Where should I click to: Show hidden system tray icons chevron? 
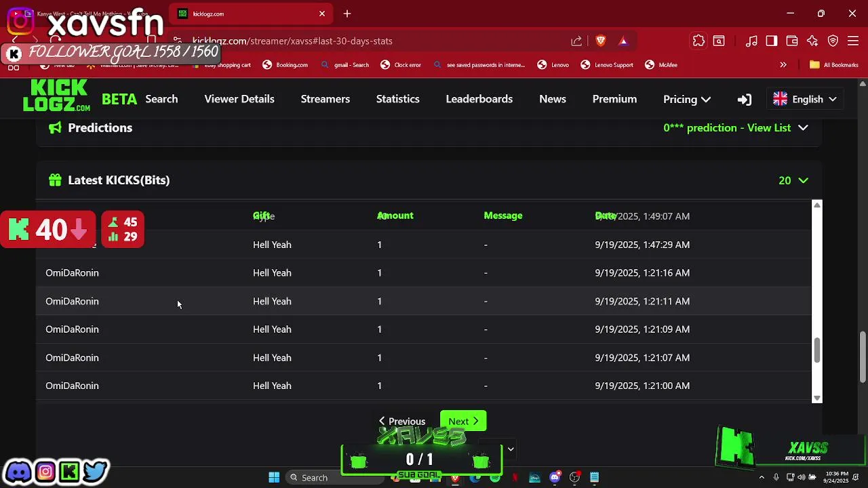coord(762,478)
